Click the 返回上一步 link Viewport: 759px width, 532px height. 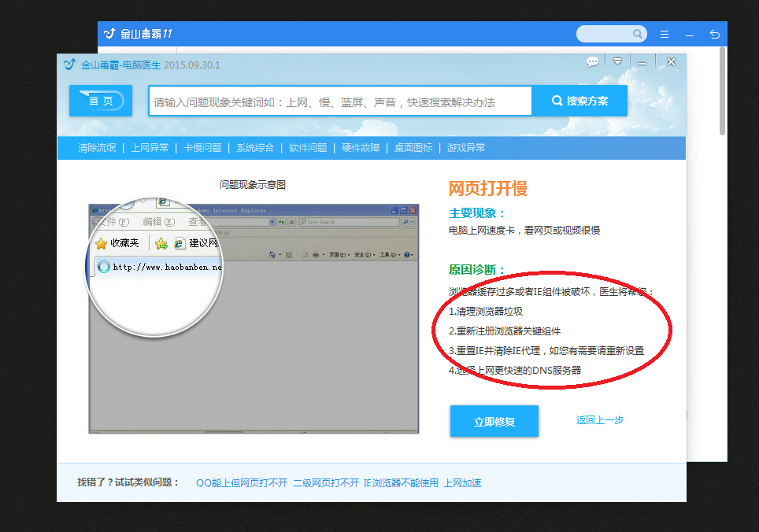[x=600, y=420]
